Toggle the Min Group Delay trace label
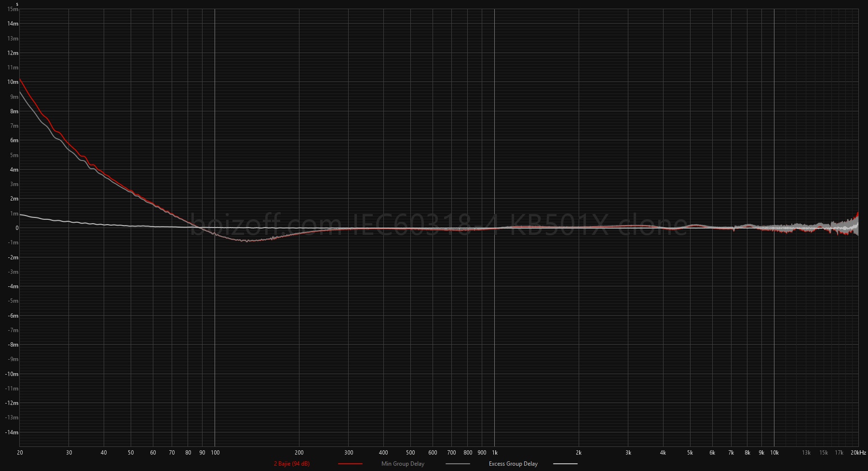The image size is (868, 471). click(403, 464)
